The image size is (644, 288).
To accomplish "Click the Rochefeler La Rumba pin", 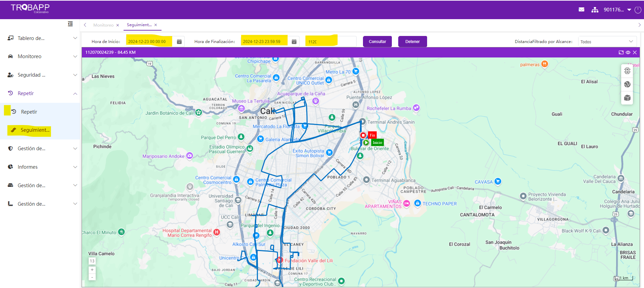I will (416, 108).
